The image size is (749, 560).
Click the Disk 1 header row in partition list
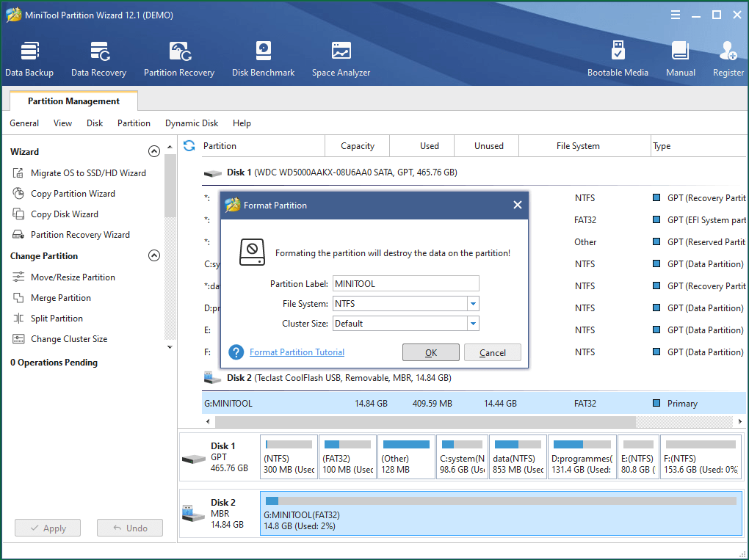coord(475,172)
